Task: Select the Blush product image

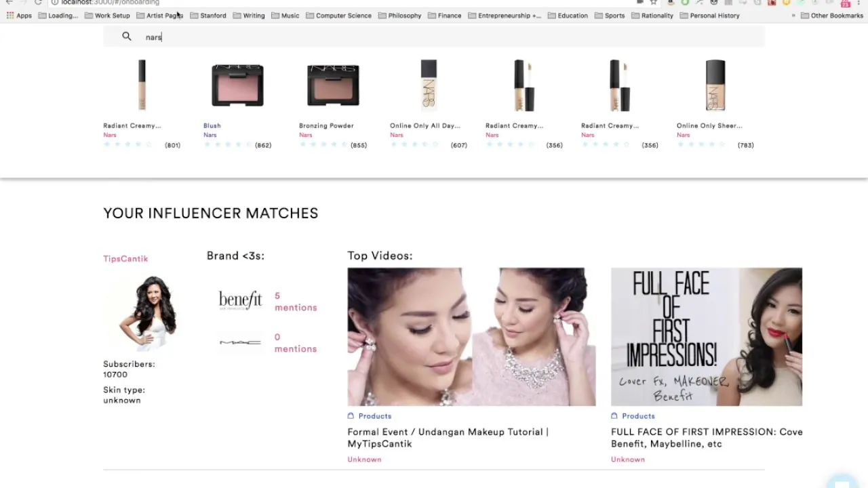Action: point(237,85)
